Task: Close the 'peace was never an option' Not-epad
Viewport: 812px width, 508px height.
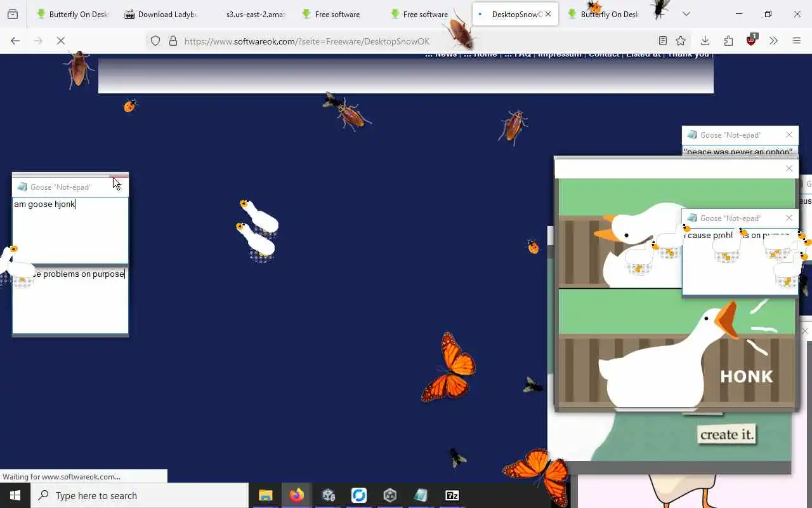Action: [789, 135]
